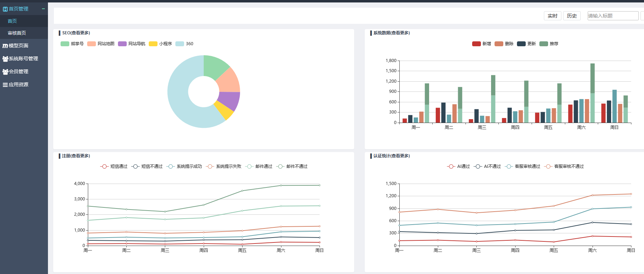Toggle the AI通过 line legend
The width and height of the screenshot is (644, 274).
pos(458,166)
